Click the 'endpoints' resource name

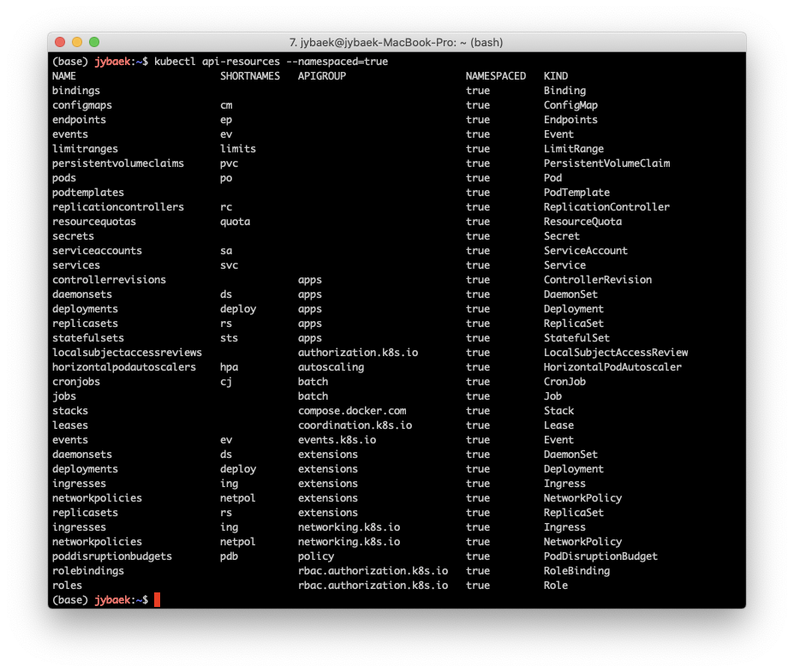(79, 120)
